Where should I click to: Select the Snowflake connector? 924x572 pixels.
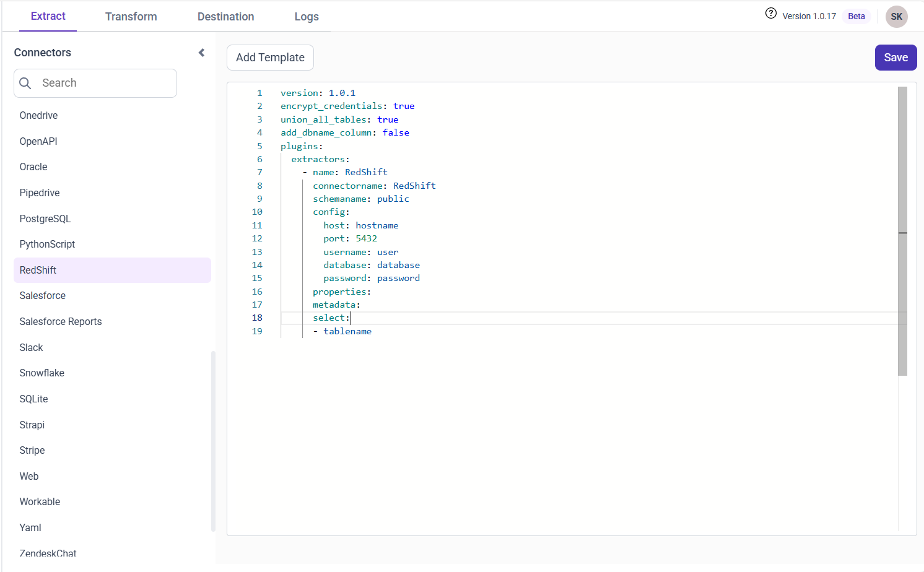41,373
